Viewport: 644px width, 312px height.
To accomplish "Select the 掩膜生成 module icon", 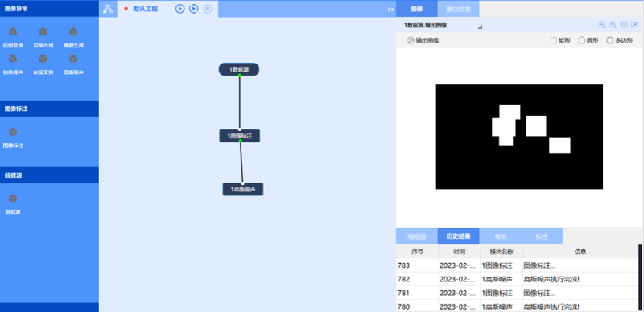I will [73, 32].
